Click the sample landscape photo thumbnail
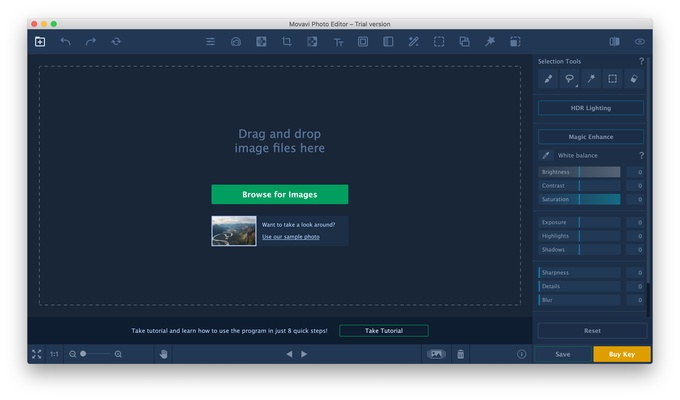Viewport: 680px width, 400px height. click(x=234, y=231)
